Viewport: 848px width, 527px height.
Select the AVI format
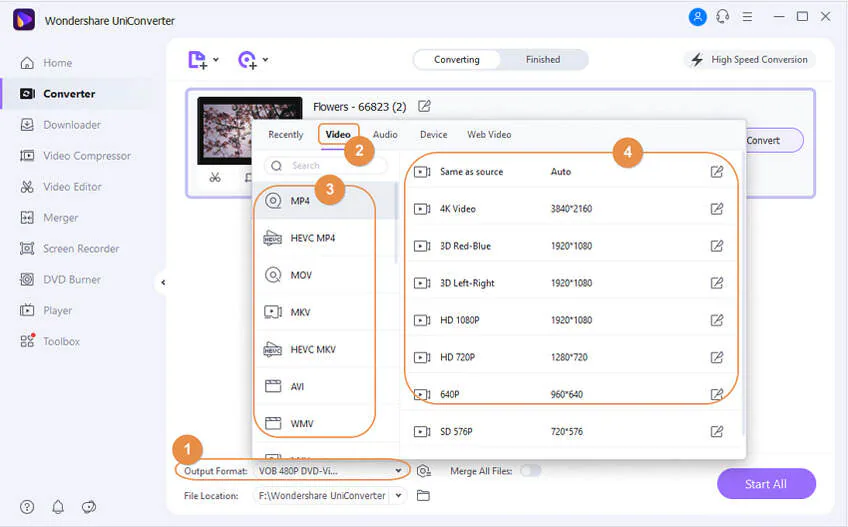(324, 386)
